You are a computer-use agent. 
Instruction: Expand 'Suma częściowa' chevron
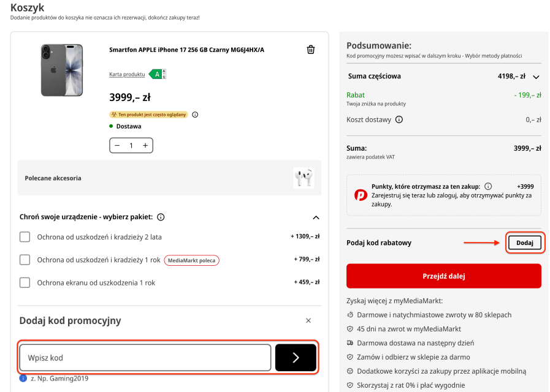(x=537, y=77)
